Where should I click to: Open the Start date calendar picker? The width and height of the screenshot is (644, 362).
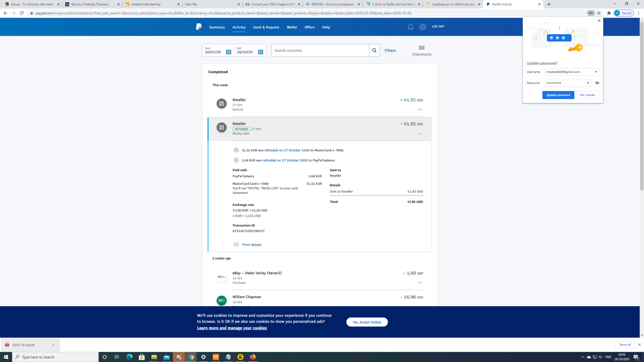(x=229, y=52)
